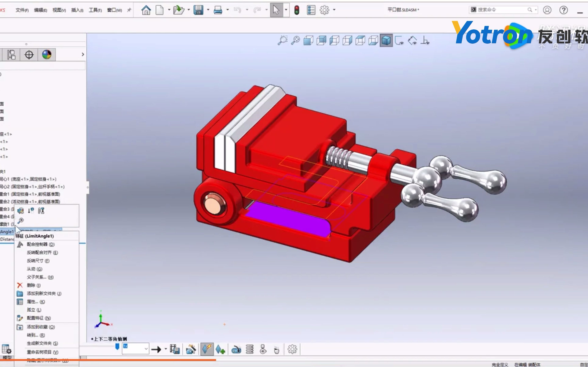Click the Add Spring coil icon
This screenshot has width=588, height=367.
[250, 349]
